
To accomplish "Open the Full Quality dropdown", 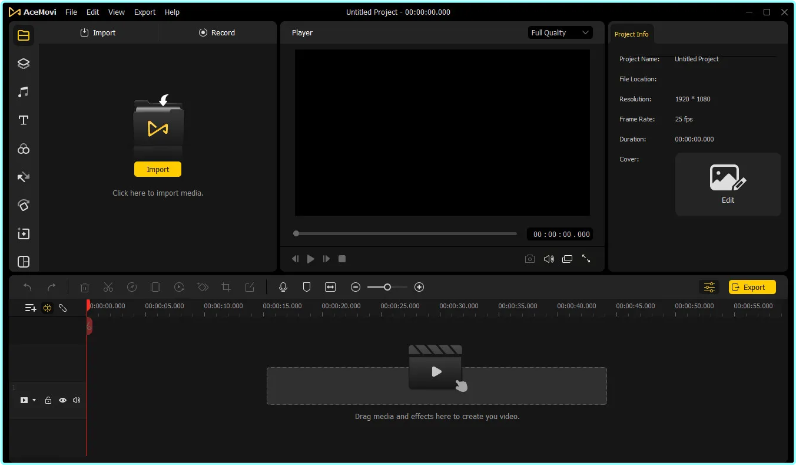I will pyautogui.click(x=559, y=32).
